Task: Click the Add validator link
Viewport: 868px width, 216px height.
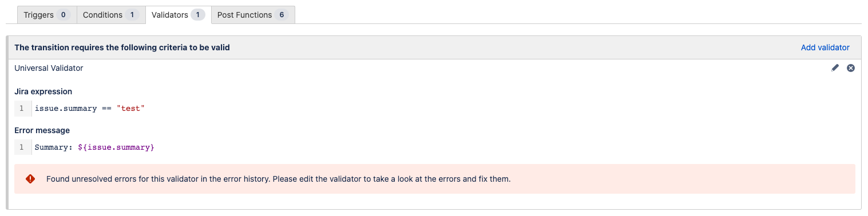Action: [x=825, y=47]
